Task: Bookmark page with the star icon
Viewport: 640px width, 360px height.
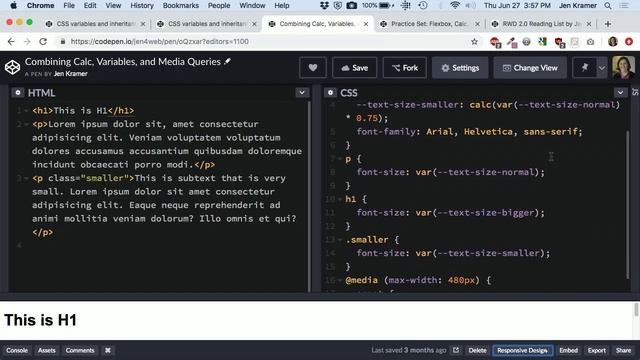Action: point(474,42)
